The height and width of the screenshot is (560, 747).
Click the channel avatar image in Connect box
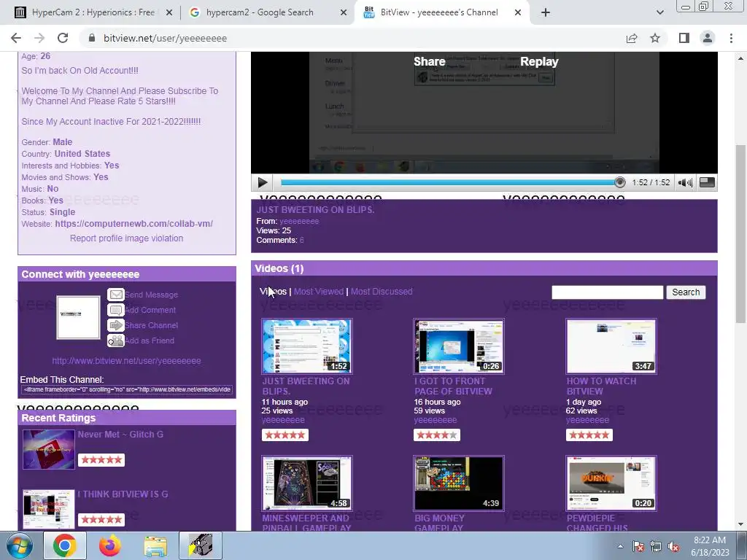[78, 318]
